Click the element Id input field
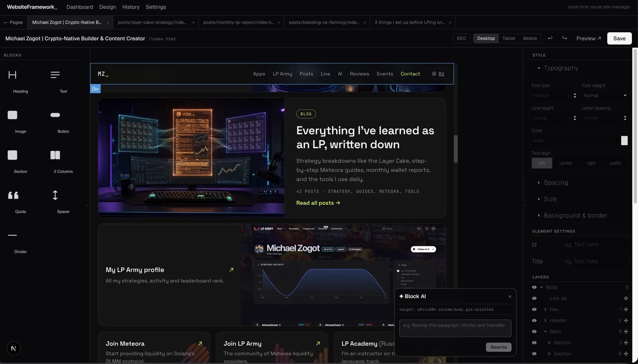This screenshot has width=638, height=364. (x=595, y=245)
